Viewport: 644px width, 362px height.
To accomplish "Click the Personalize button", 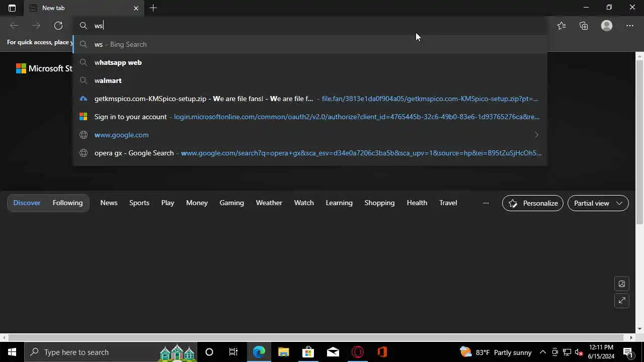I will 533,203.
